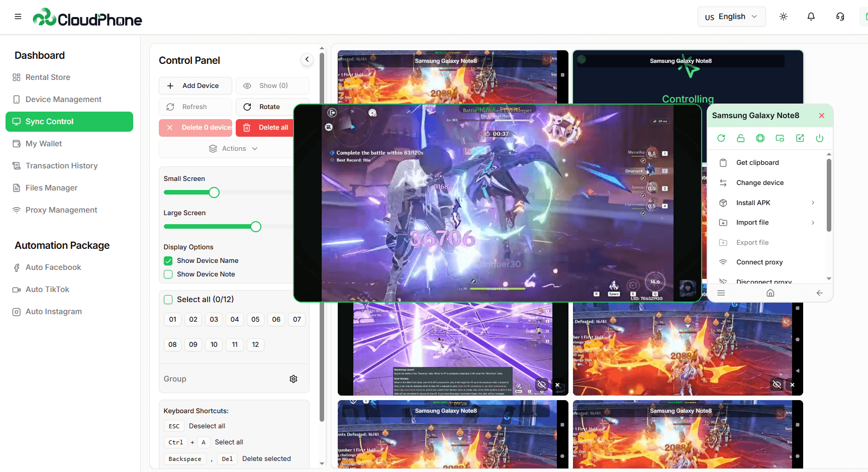Click the notification bell icon
The height and width of the screenshot is (472, 868).
[x=811, y=17]
